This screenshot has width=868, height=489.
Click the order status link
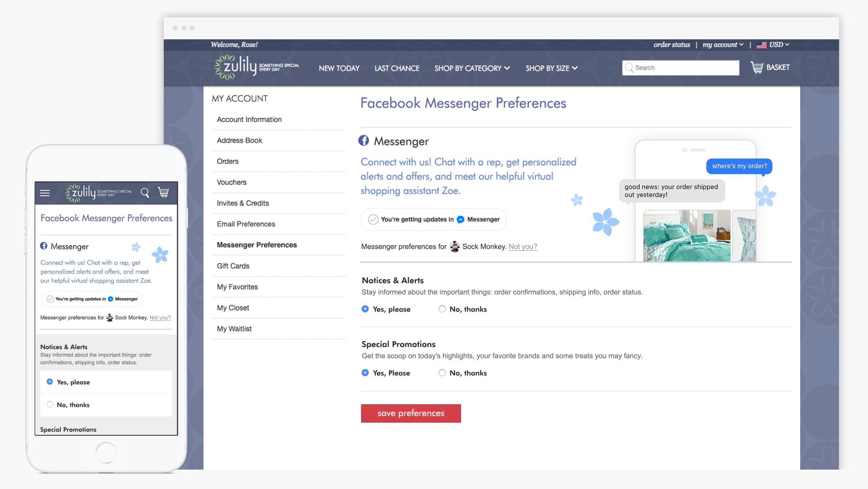click(671, 45)
